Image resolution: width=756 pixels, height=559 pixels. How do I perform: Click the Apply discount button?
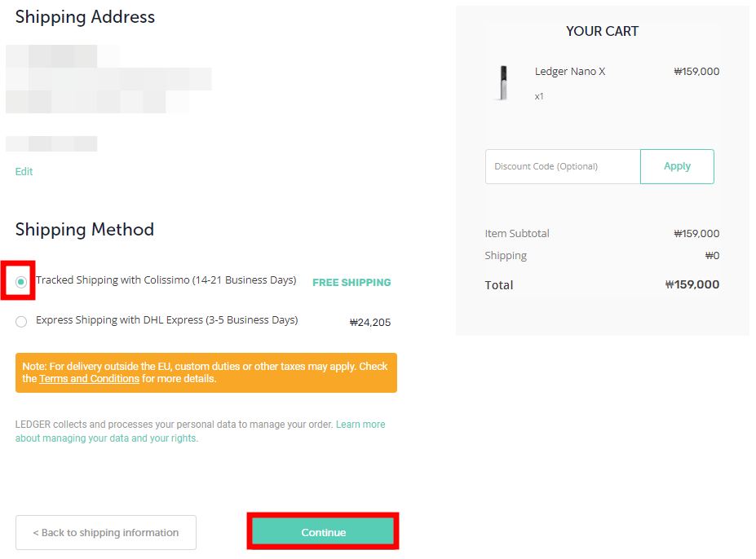tap(677, 166)
